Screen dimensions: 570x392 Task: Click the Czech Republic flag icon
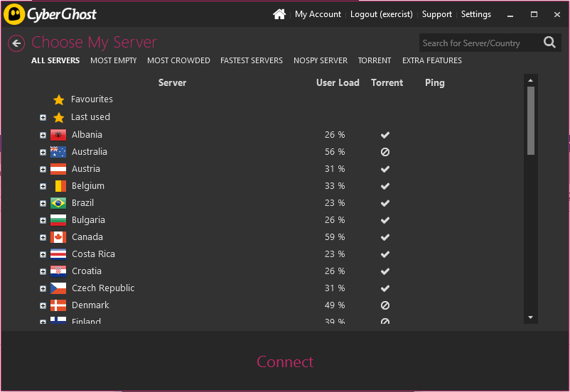58,288
